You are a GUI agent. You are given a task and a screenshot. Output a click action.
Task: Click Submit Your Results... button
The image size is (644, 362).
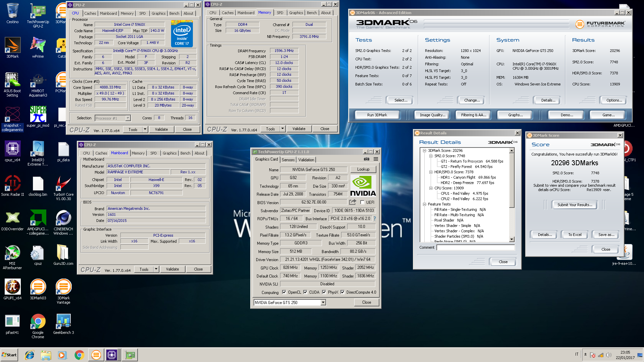point(575,205)
